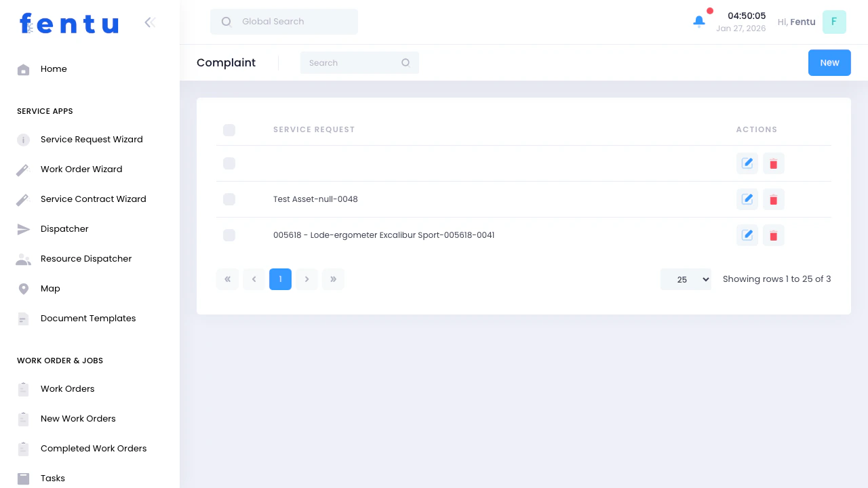Check the Test Asset-null-0048 row checkbox
This screenshot has height=488, width=868.
coord(229,199)
